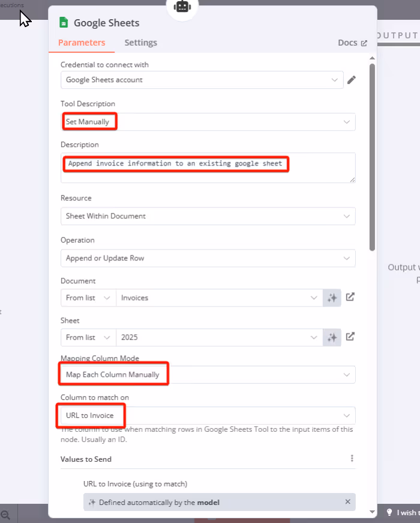The image size is (420, 523).
Task: Open Docs external link
Action: click(353, 43)
